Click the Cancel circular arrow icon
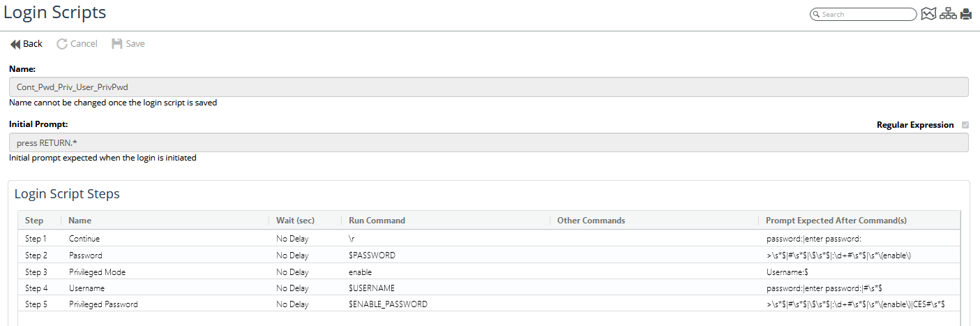The height and width of the screenshot is (326, 980). (62, 44)
